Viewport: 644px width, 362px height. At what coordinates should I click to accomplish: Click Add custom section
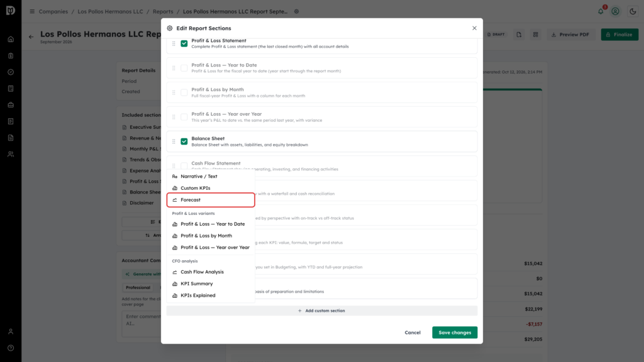click(x=321, y=310)
